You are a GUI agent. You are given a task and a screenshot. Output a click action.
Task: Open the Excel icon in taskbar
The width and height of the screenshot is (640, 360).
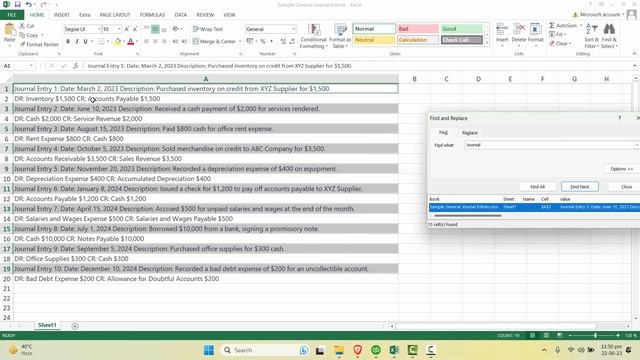click(x=394, y=350)
